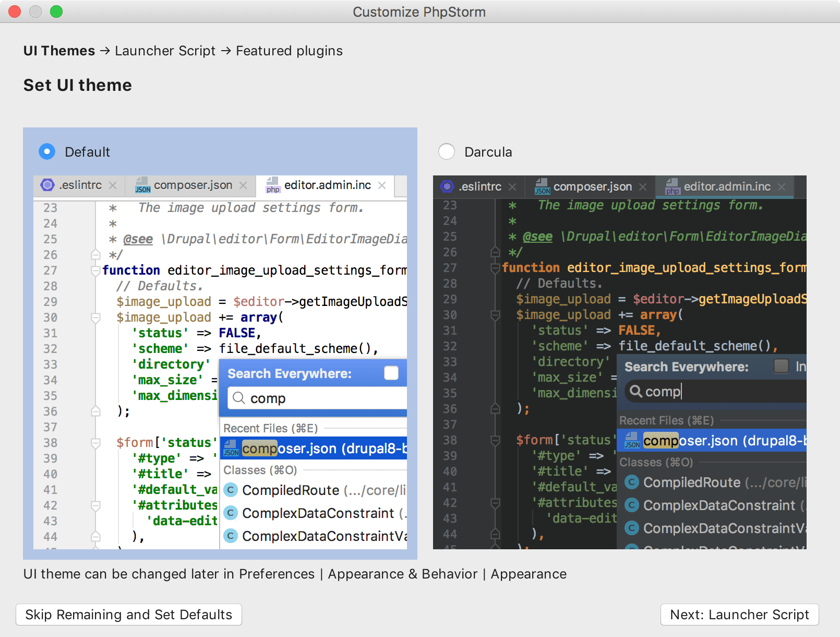Select the Default theme radio button
The width and height of the screenshot is (840, 637).
47,152
